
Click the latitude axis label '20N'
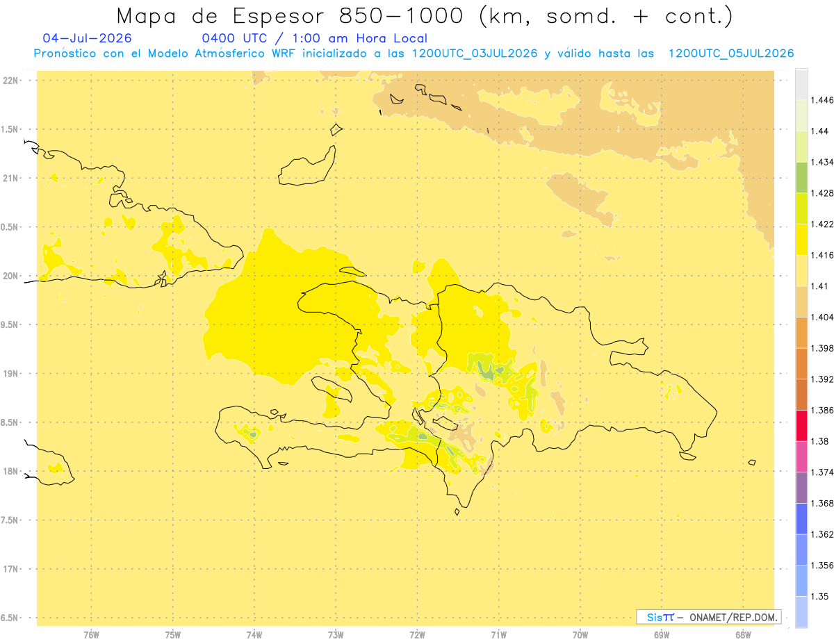pyautogui.click(x=11, y=276)
